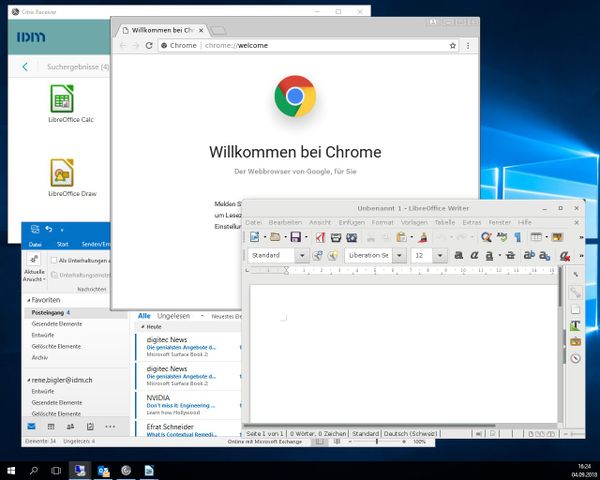Open the Windows Start menu
The width and height of the screenshot is (600, 480).
11,470
